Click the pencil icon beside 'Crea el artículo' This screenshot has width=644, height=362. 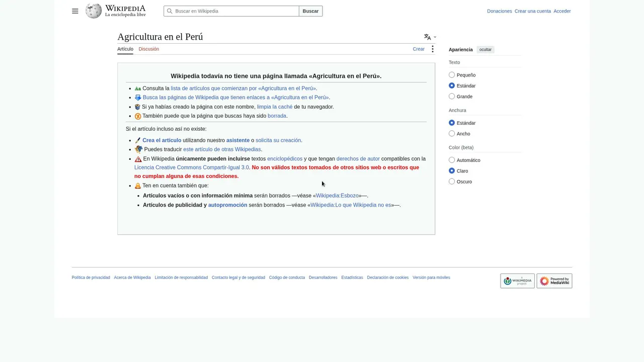[x=138, y=140]
